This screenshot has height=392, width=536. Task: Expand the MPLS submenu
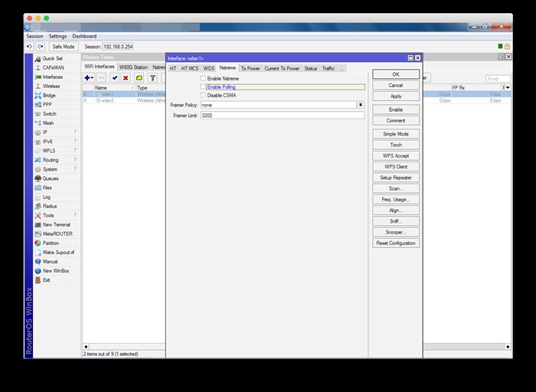76,150
